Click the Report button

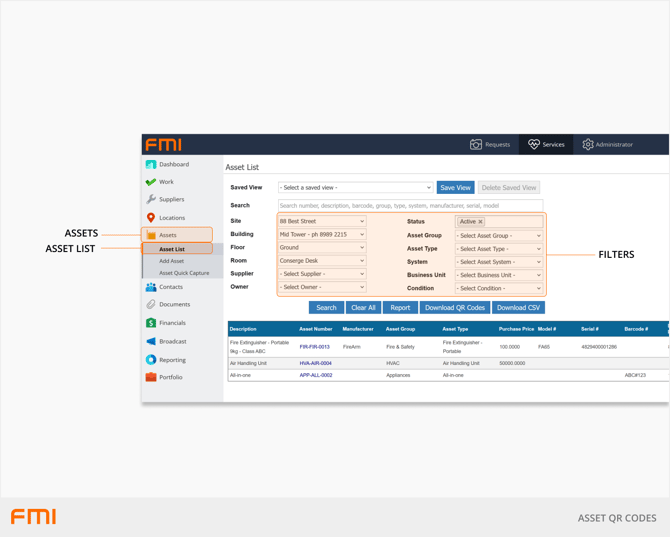(x=400, y=308)
